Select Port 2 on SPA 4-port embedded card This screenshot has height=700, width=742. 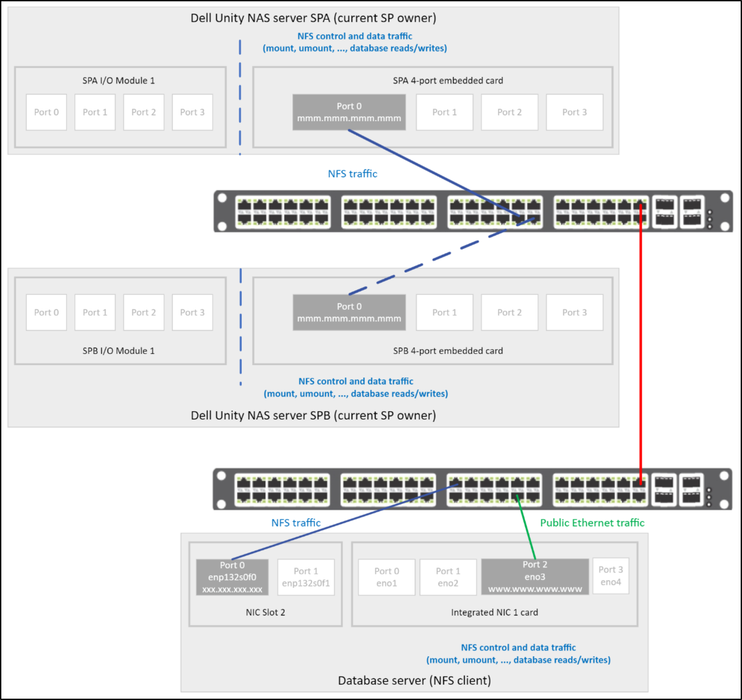point(509,112)
